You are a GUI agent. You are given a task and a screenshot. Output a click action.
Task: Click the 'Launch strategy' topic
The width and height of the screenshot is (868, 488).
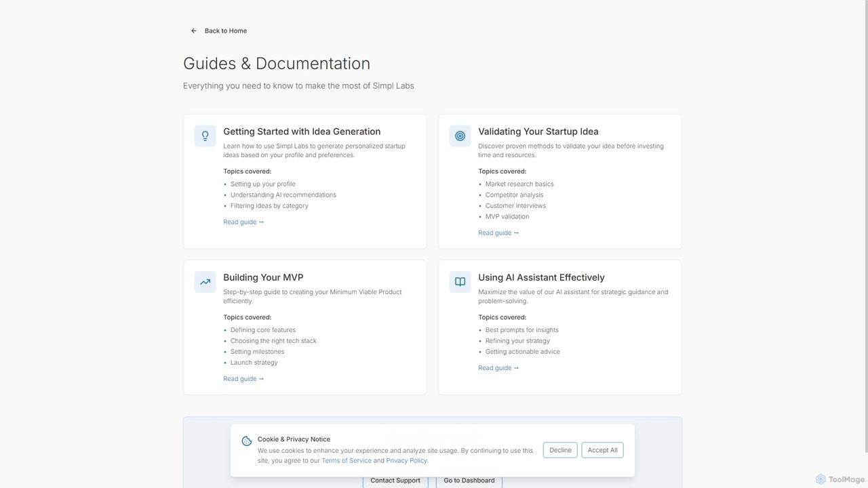coord(254,363)
